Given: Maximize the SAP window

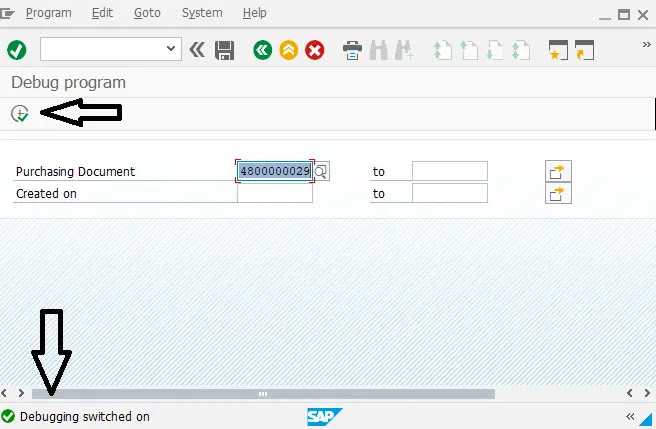Looking at the screenshot, I should [x=624, y=15].
